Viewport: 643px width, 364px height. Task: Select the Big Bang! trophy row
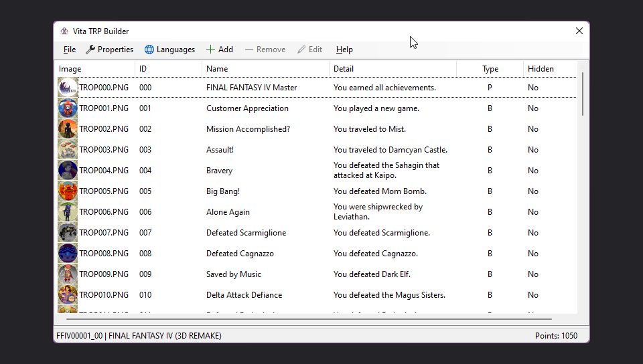(223, 191)
